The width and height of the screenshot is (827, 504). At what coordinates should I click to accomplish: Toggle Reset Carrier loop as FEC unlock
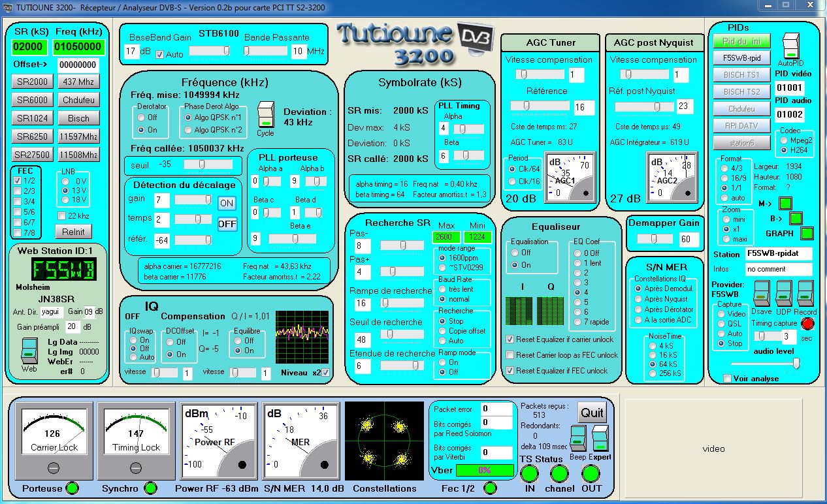[x=510, y=354]
